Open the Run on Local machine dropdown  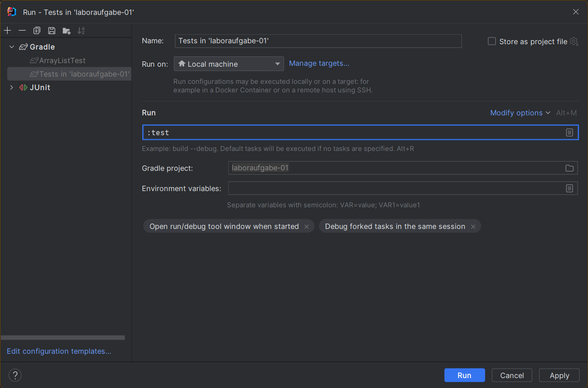[x=229, y=64]
